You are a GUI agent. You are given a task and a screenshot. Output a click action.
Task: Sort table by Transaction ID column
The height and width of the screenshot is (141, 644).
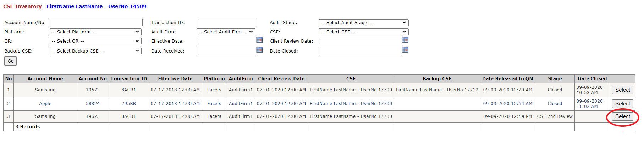pos(129,79)
